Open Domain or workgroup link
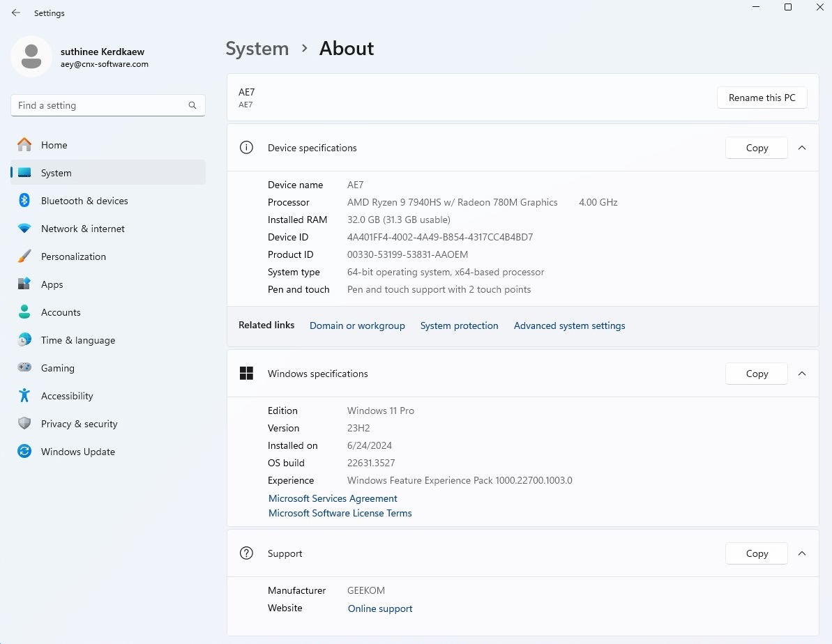Screen dimensions: 832x644 tap(357, 325)
